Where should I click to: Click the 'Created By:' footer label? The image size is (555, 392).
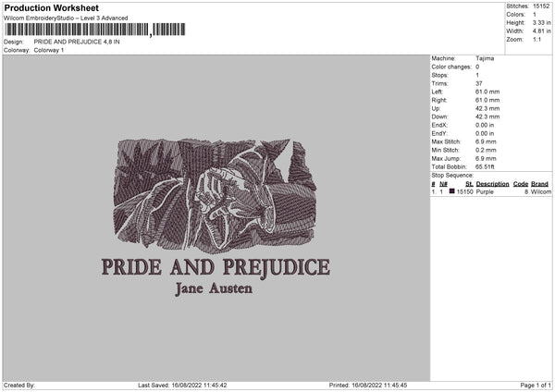[19, 385]
